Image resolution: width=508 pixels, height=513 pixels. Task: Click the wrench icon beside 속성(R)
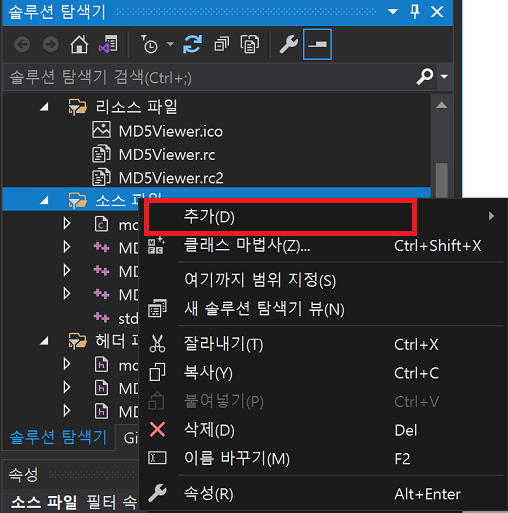(157, 493)
